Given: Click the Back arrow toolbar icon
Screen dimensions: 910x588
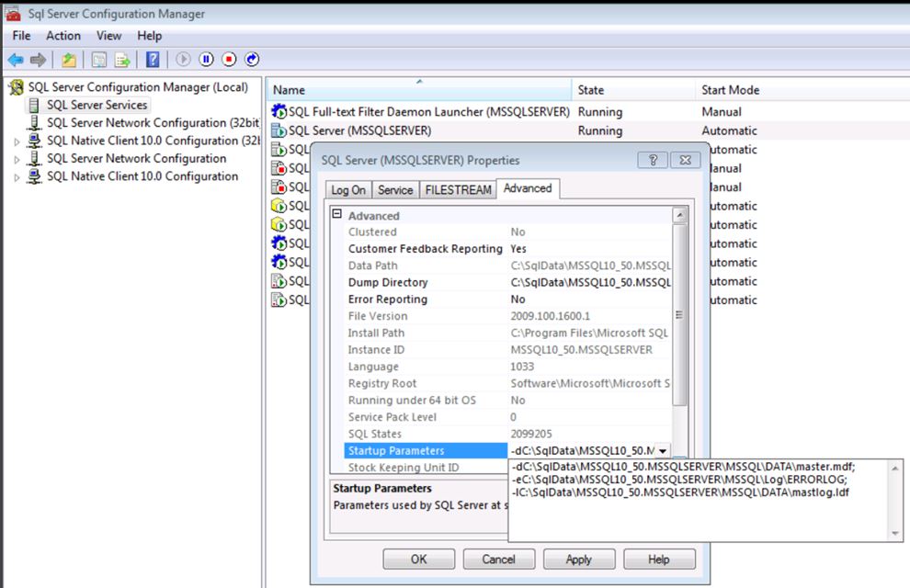Looking at the screenshot, I should (x=16, y=59).
